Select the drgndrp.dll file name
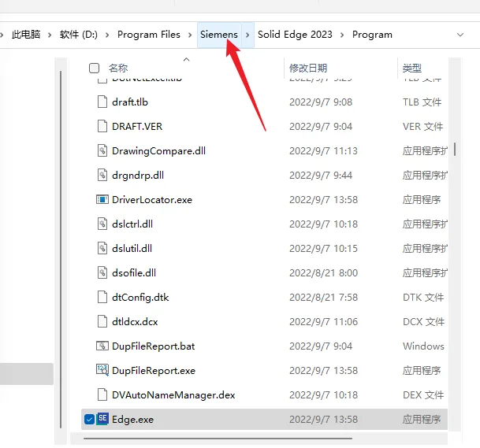 (x=138, y=176)
